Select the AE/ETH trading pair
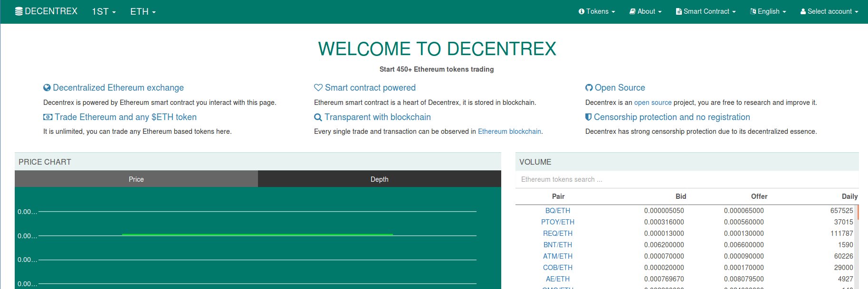Image resolution: width=868 pixels, height=289 pixels. pos(558,279)
